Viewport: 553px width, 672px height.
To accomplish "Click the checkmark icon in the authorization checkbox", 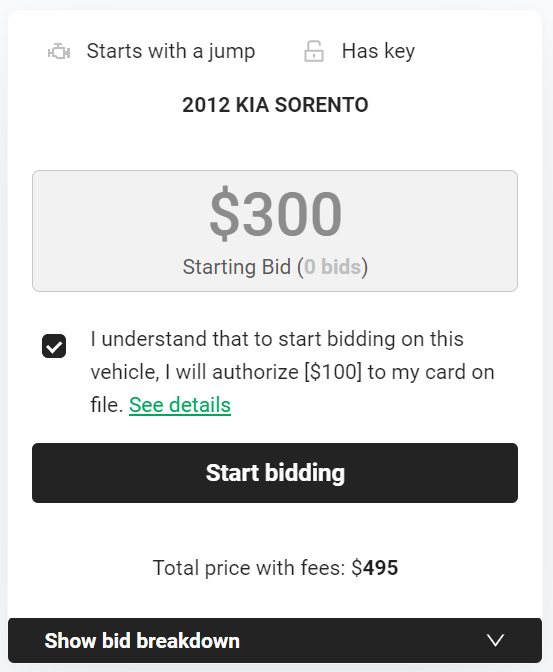I will (54, 346).
